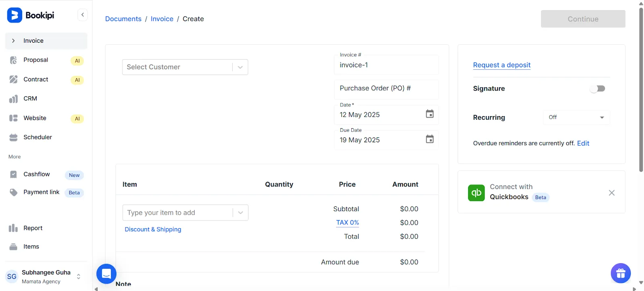This screenshot has width=644, height=291.
Task: Open the purple gift rewards button
Action: click(x=621, y=274)
